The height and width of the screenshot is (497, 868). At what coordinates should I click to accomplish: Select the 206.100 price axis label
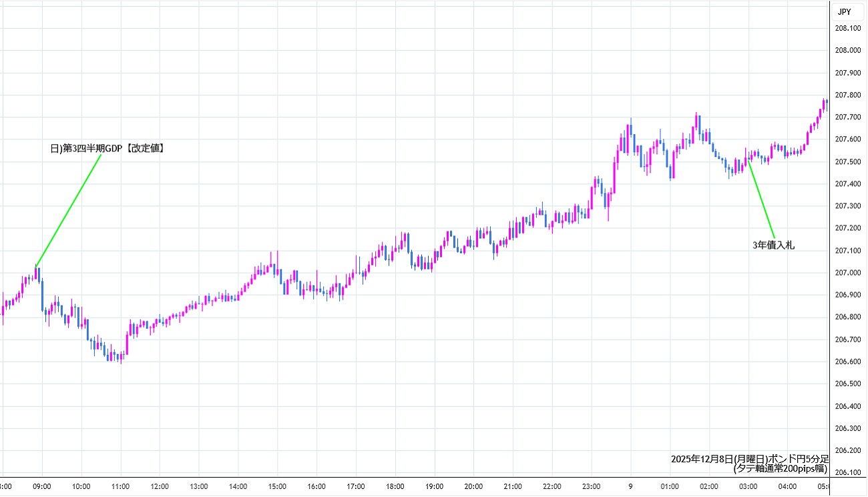point(847,473)
